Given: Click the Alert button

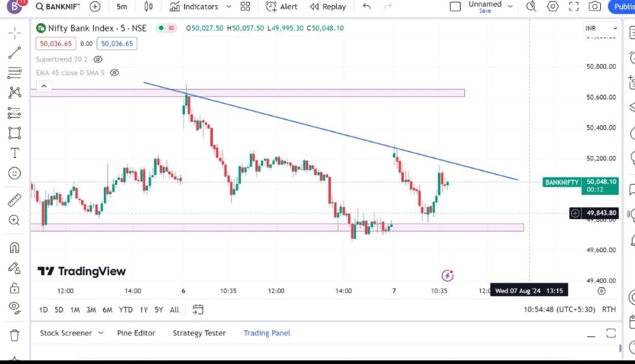Looking at the screenshot, I should point(282,7).
